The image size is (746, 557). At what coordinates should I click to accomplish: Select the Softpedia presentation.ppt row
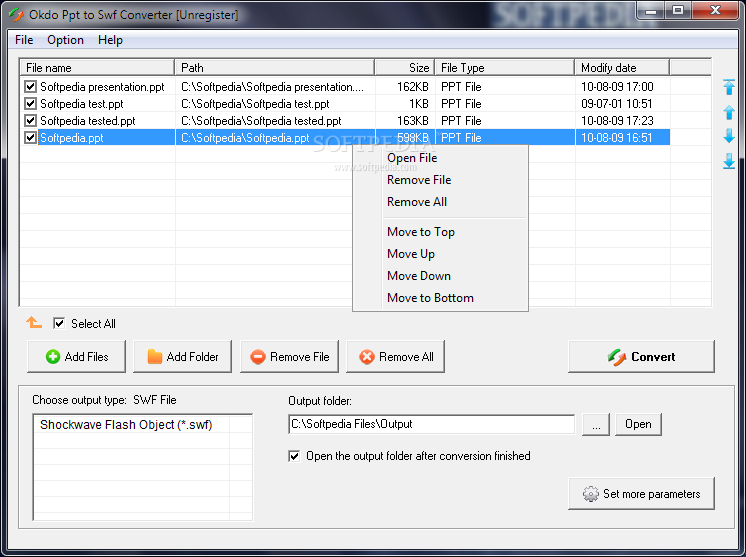pos(345,87)
